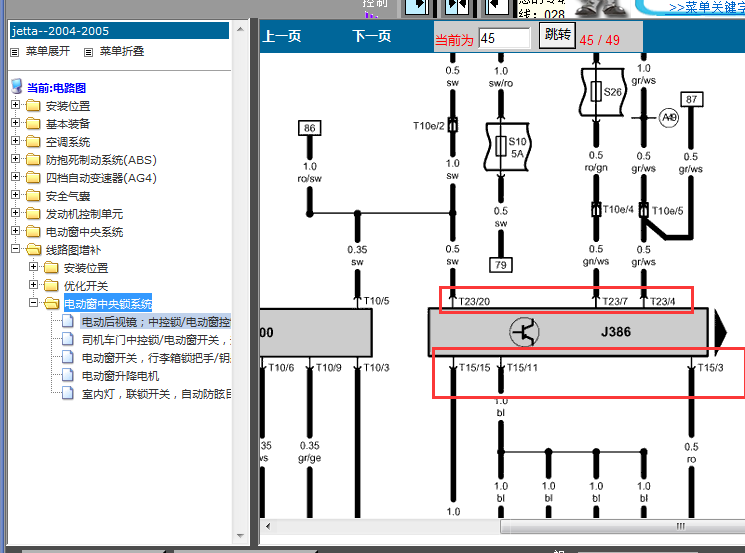
Task: Open the >>菜单关键字 link
Action: 707,8
